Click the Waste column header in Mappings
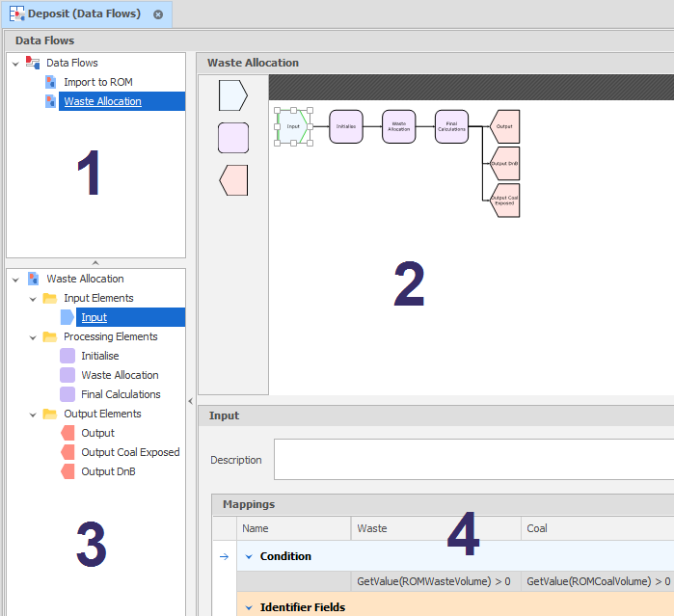The image size is (674, 616). (x=434, y=528)
